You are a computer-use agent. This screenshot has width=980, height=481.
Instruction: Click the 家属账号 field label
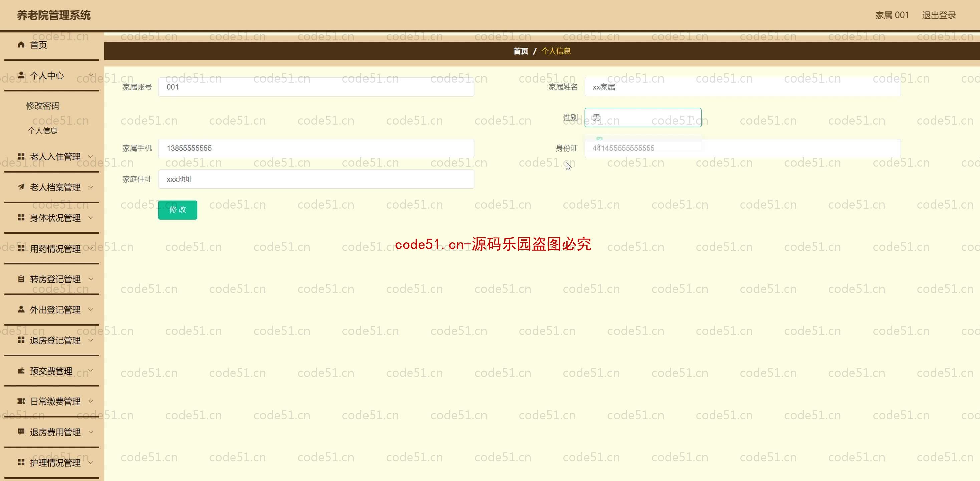coord(137,87)
